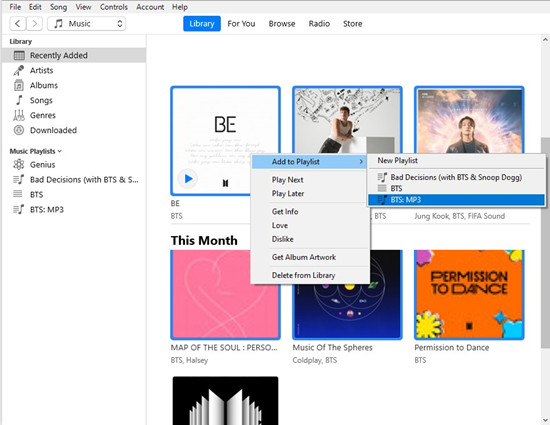Screen dimensions: 550x425
Task: Open the Help menu
Action: pos(180,7)
